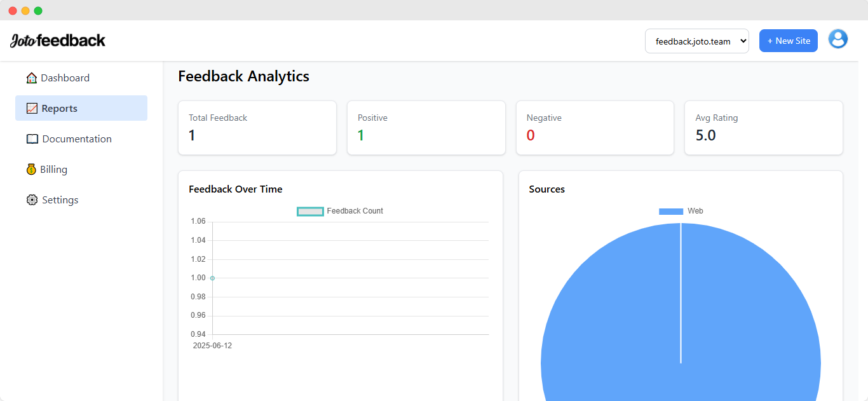Image resolution: width=868 pixels, height=401 pixels.
Task: Click the 0.96 y-axis label
Action: point(198,315)
